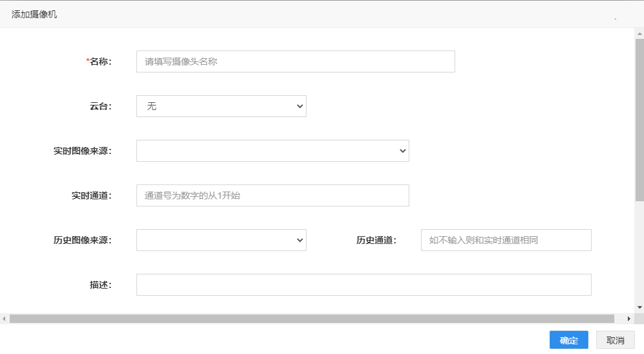Focus the 实时通道 channel number field
The width and height of the screenshot is (644, 354).
[272, 195]
